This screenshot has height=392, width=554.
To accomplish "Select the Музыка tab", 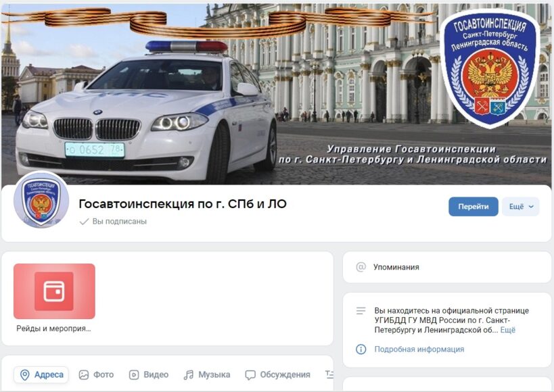I will [207, 374].
